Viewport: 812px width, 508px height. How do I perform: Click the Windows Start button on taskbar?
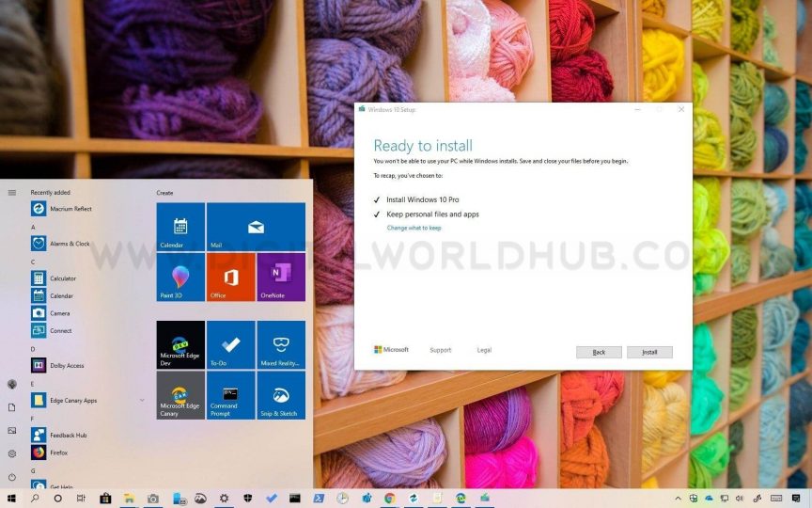[12, 499]
